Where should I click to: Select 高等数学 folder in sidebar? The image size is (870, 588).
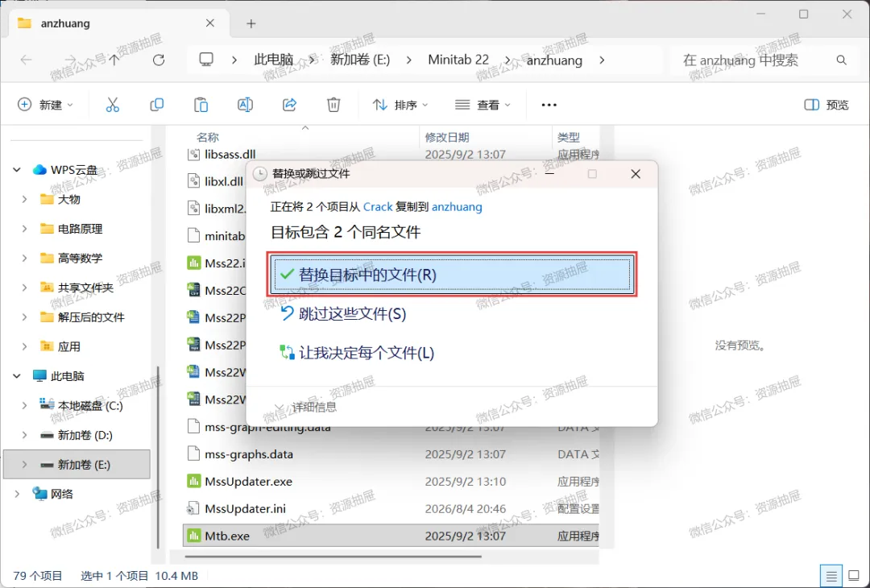pos(80,258)
